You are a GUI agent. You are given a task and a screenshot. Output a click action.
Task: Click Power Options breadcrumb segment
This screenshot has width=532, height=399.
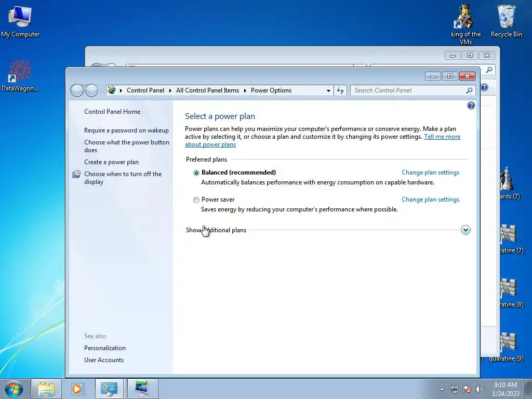(271, 90)
